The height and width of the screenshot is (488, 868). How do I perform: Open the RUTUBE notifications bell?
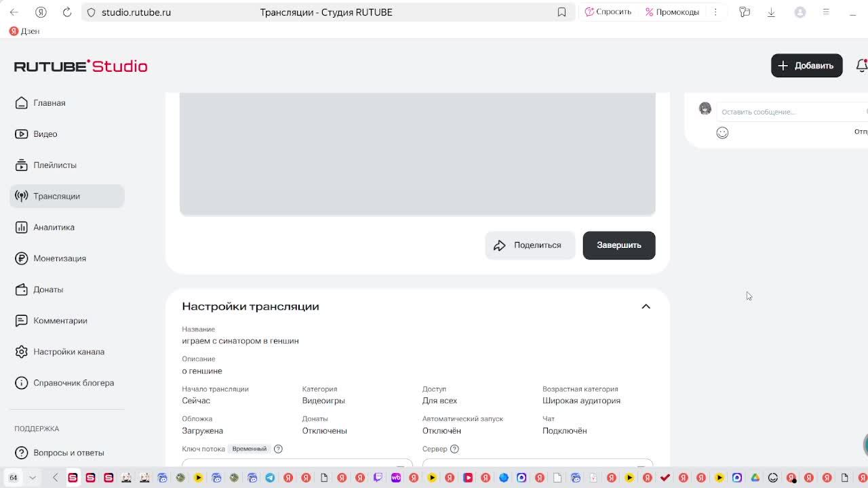click(862, 66)
